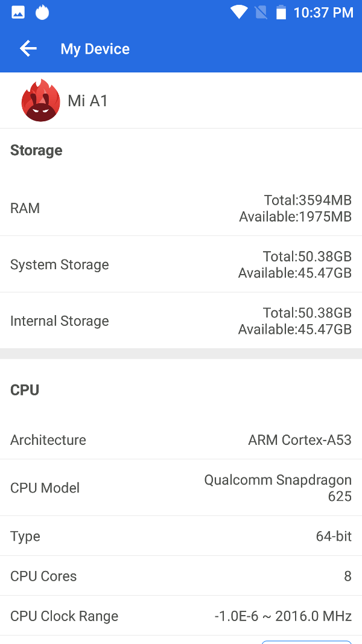The height and width of the screenshot is (644, 362).
Task: Select the Type 64-bit row
Action: coord(181,536)
